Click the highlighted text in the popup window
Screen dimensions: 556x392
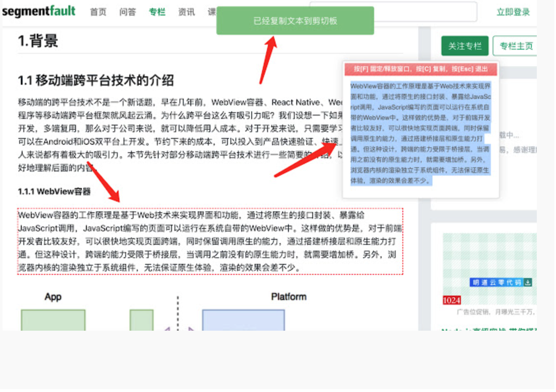point(420,133)
